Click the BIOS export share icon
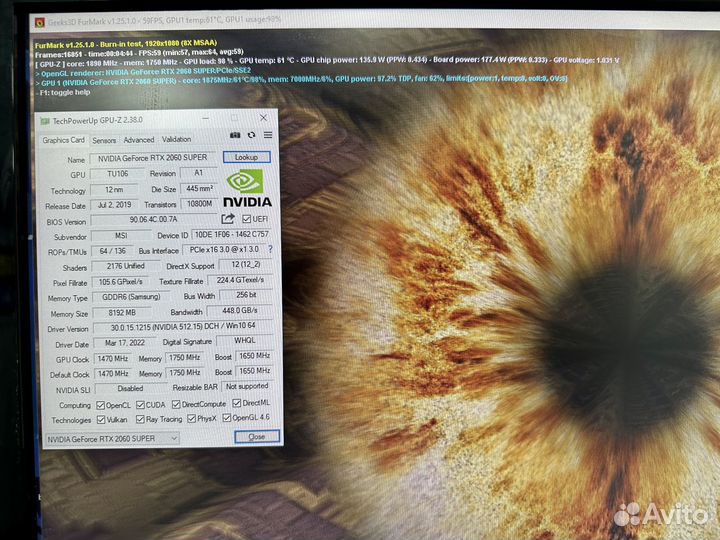Viewport: 720px width, 540px height. (x=228, y=219)
